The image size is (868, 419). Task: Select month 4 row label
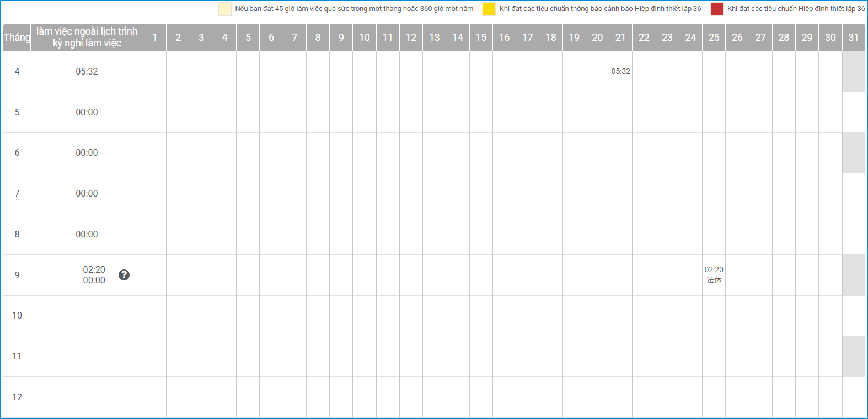(17, 71)
